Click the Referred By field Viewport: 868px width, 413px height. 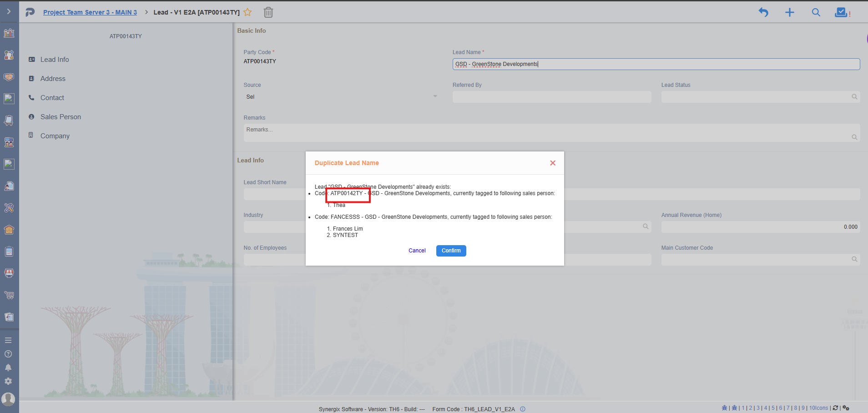pyautogui.click(x=552, y=97)
